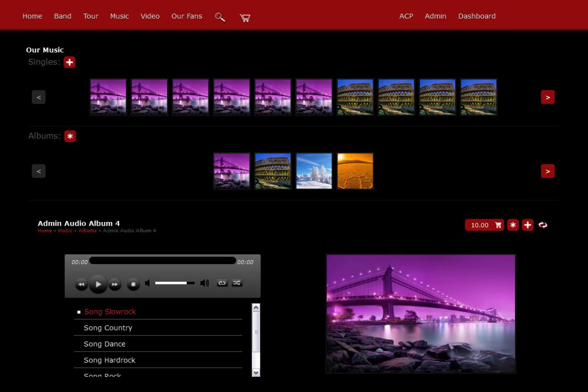This screenshot has height=392, width=588.
Task: Open the shopping cart icon in navbar
Action: click(x=245, y=17)
